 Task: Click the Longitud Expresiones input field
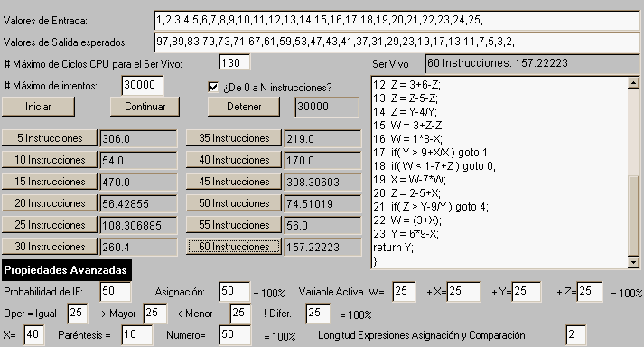(x=576, y=334)
